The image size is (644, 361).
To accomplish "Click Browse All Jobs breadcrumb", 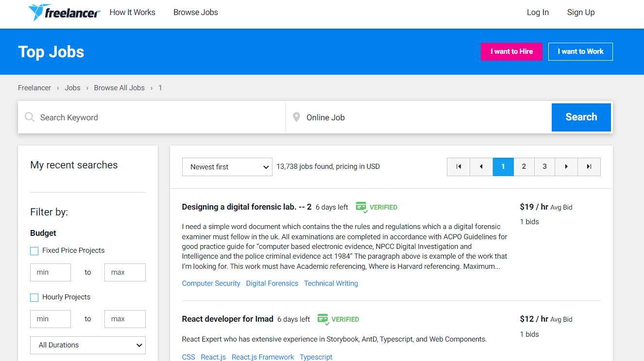I will 119,88.
